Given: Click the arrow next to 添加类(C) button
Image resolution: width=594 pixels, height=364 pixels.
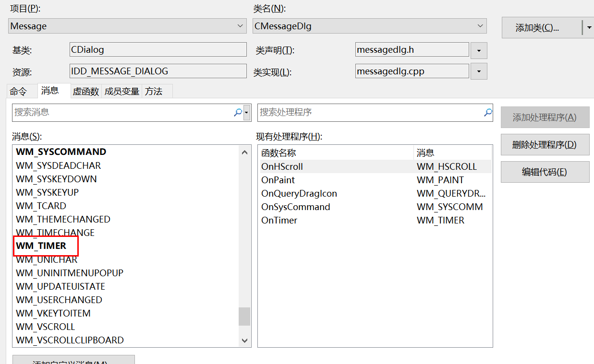Looking at the screenshot, I should point(589,27).
